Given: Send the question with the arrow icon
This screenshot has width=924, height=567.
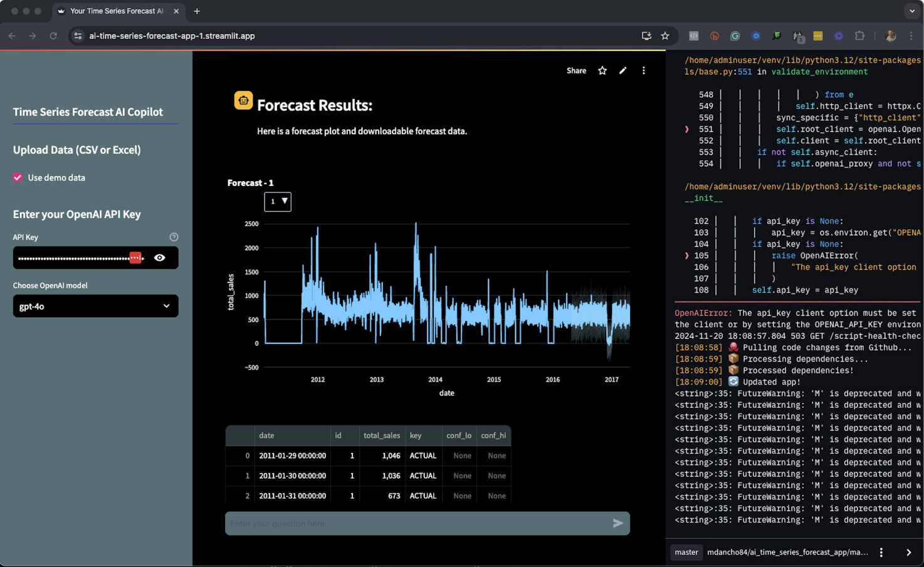Looking at the screenshot, I should (x=617, y=523).
